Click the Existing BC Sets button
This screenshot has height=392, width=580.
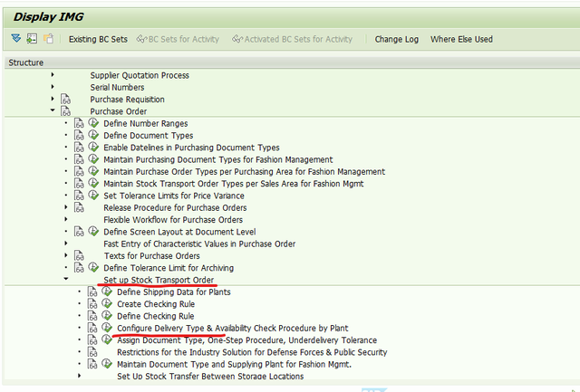click(x=98, y=39)
